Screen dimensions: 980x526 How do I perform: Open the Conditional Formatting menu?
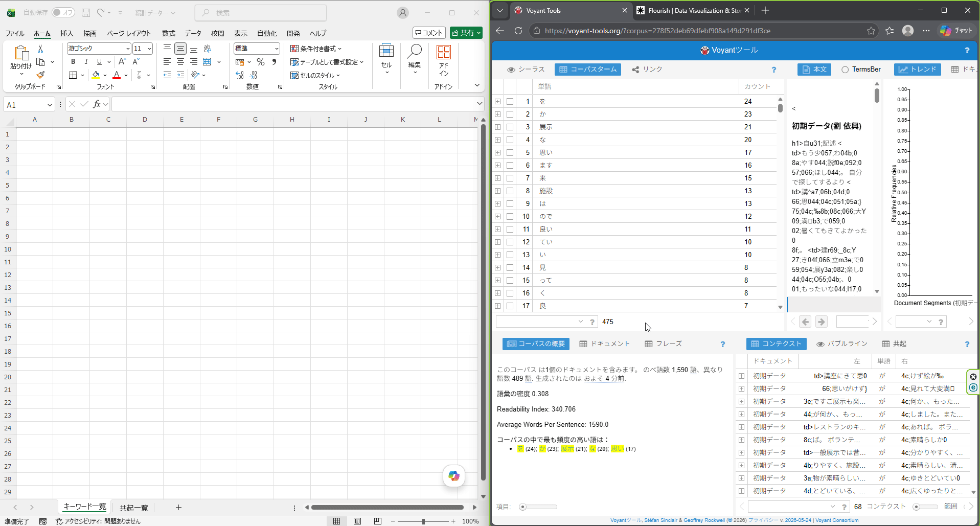(316, 49)
